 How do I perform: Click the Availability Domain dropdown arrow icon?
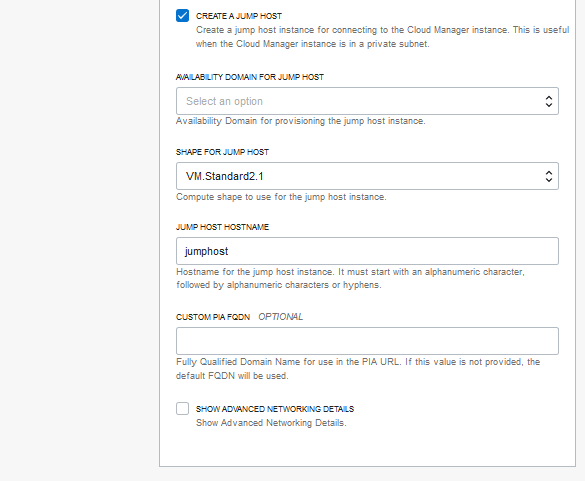pyautogui.click(x=548, y=101)
